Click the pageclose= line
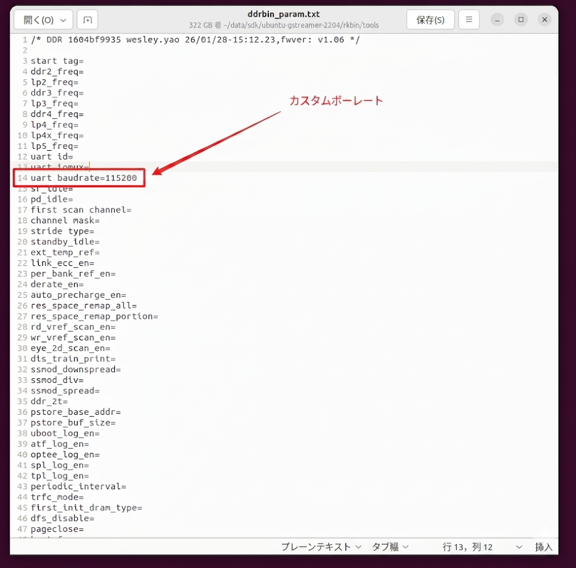The width and height of the screenshot is (576, 568). [57, 529]
